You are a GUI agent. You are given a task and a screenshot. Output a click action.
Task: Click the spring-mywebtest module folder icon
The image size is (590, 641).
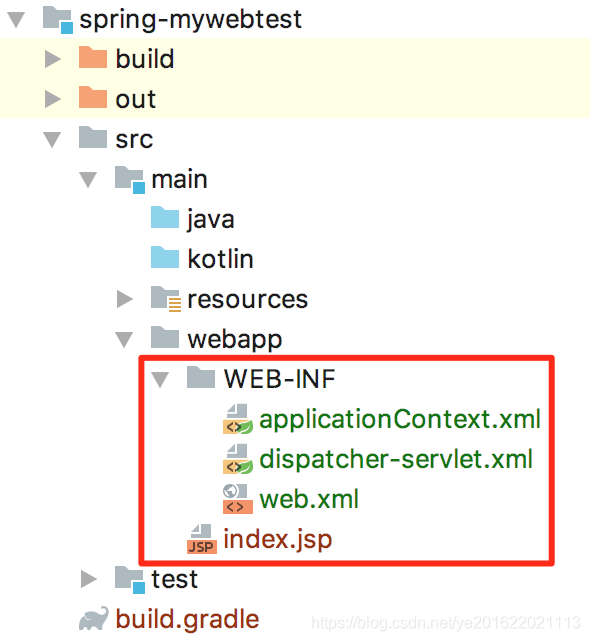58,20
